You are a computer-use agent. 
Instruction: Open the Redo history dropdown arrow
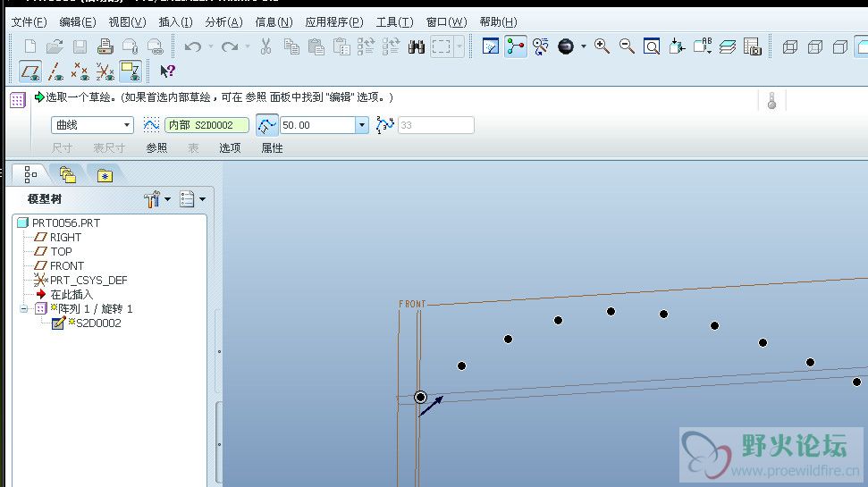tap(248, 46)
